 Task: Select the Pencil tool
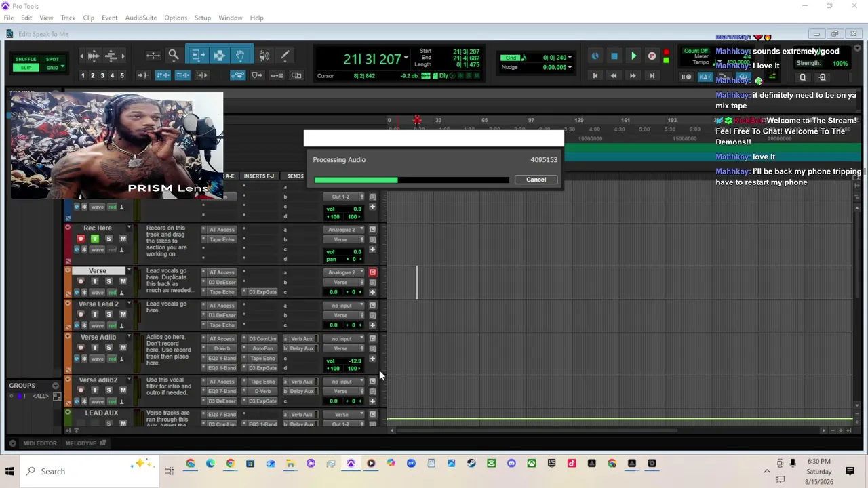click(285, 56)
